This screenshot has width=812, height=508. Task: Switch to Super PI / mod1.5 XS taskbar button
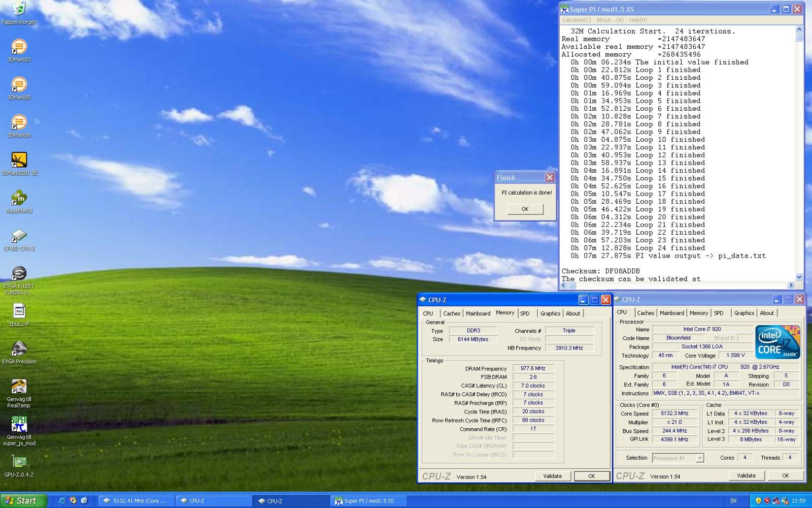[369, 501]
